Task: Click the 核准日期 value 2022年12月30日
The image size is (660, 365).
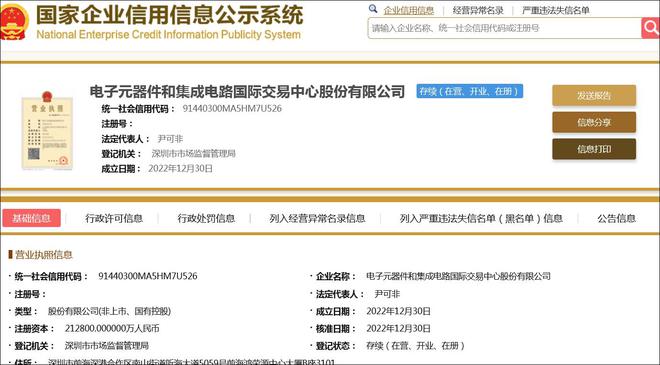Action: 398,328
